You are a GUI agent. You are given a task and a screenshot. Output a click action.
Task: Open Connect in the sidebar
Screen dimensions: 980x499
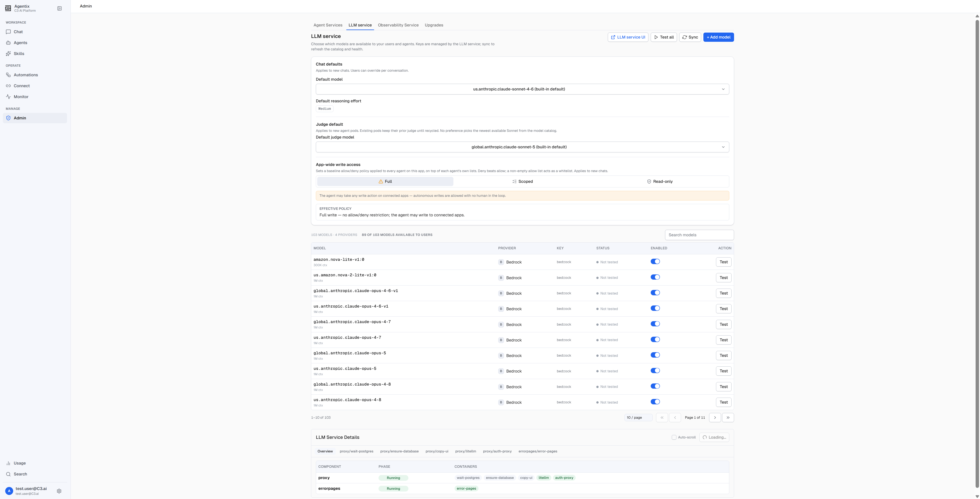[35, 86]
